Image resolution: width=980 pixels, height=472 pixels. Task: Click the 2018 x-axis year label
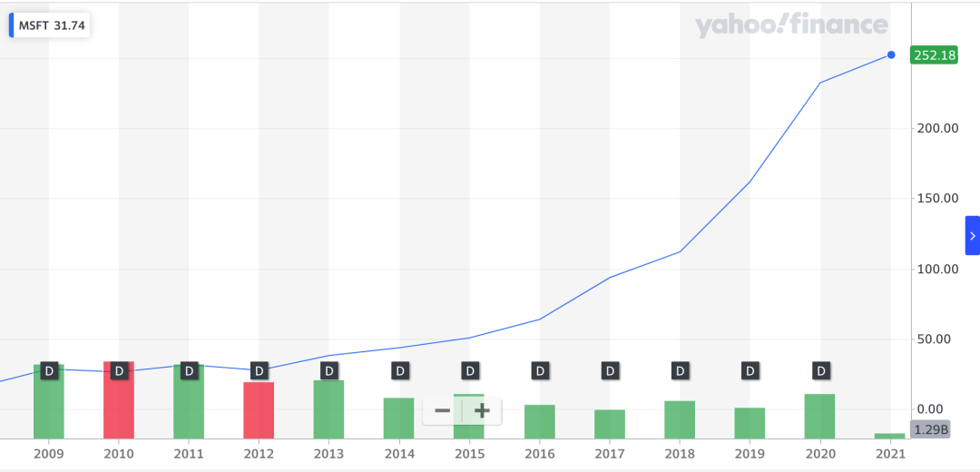click(x=680, y=453)
